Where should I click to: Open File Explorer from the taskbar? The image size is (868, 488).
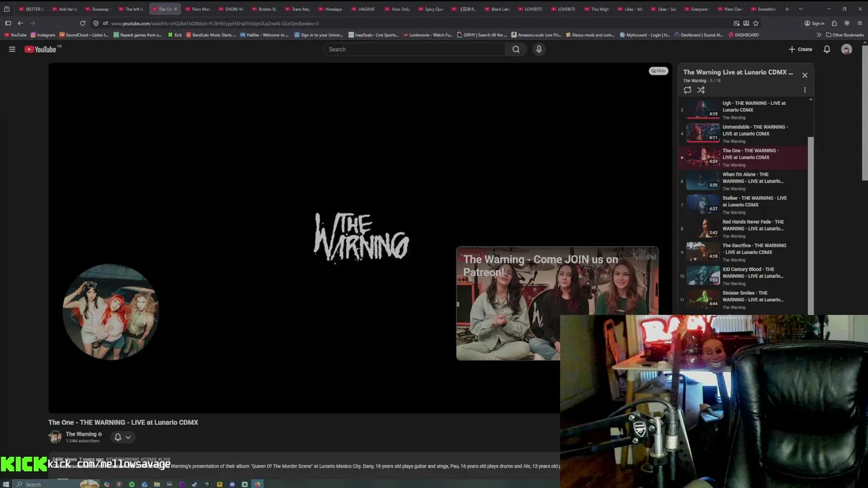[x=157, y=484]
